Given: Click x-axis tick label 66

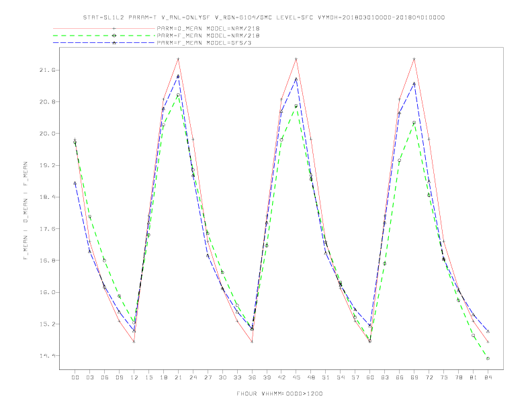Looking at the screenshot, I should pyautogui.click(x=400, y=377).
